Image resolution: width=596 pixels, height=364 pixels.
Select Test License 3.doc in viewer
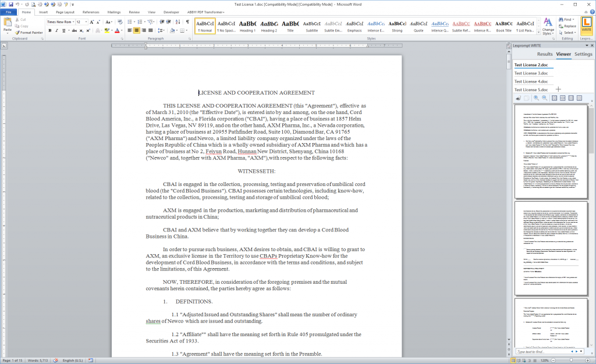coord(531,73)
